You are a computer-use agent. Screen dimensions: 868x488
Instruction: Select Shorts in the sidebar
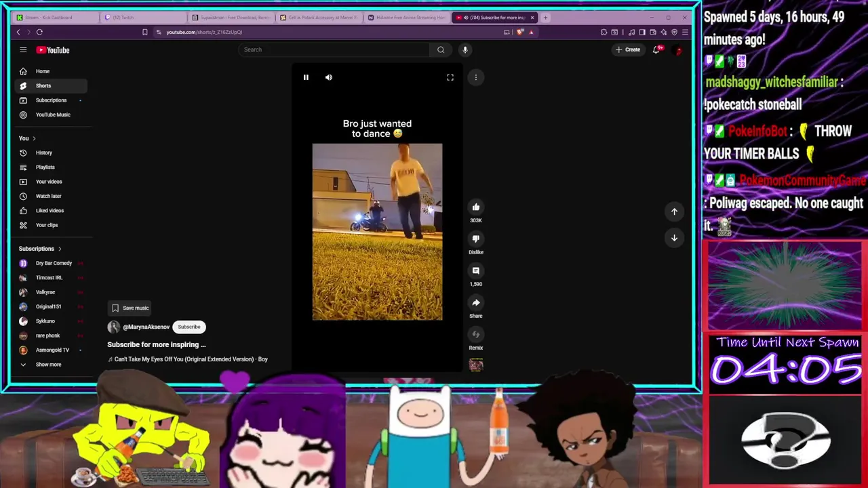51,85
